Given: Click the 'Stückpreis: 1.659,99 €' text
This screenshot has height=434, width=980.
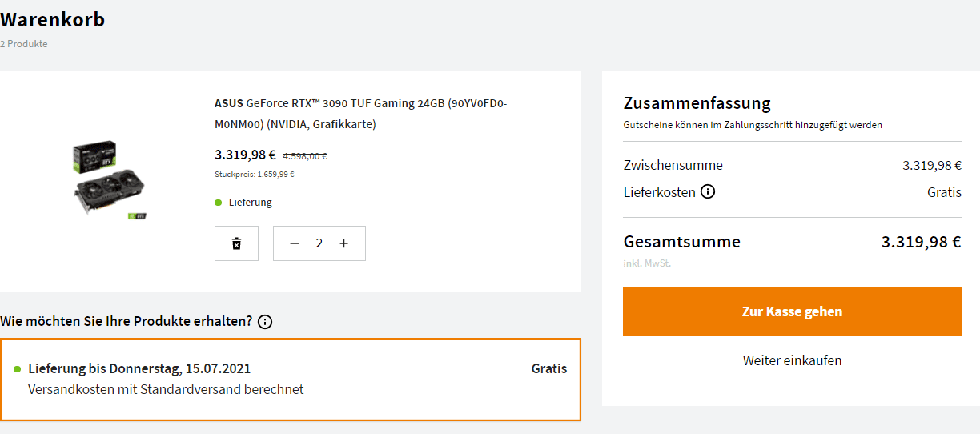Looking at the screenshot, I should (254, 174).
